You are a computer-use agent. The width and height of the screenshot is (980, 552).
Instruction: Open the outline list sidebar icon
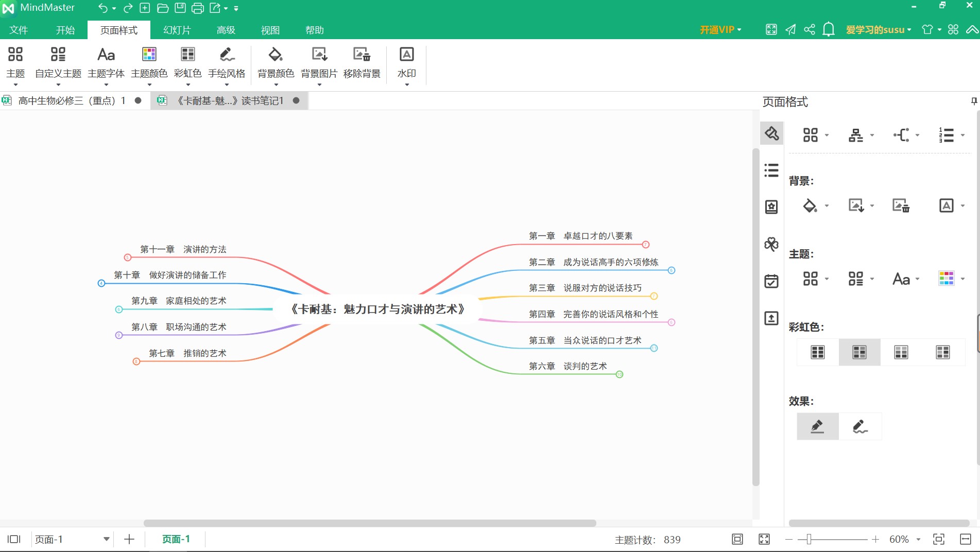pyautogui.click(x=771, y=170)
